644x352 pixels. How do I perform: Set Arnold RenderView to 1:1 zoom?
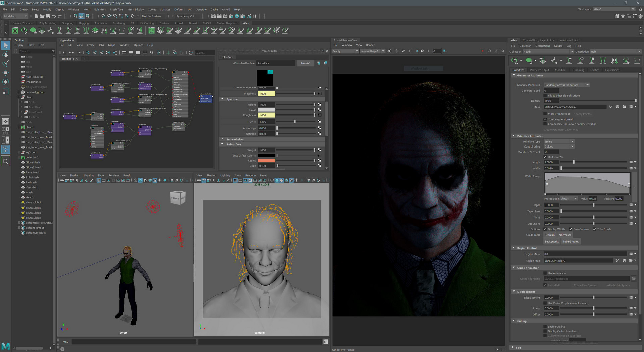410,51
